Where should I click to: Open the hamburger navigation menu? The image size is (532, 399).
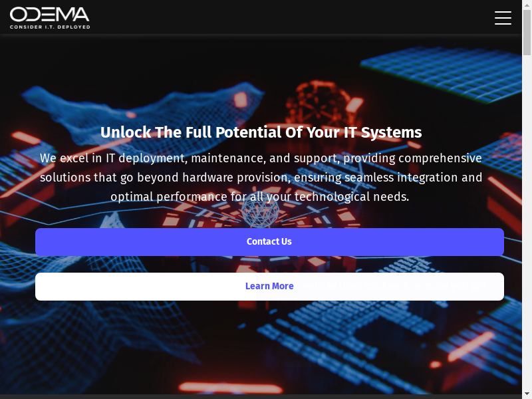tap(503, 18)
